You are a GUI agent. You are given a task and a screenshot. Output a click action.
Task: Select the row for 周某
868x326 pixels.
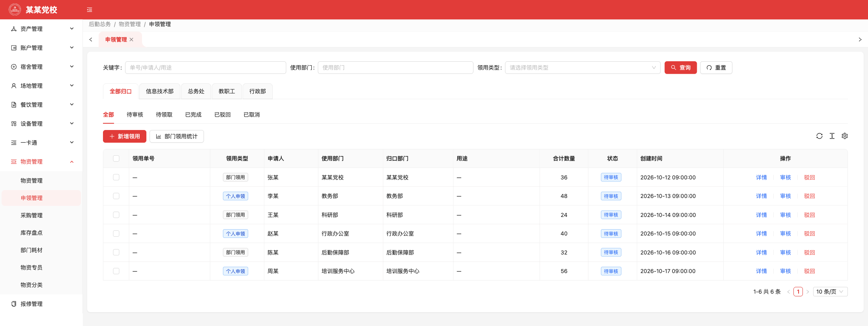pos(116,271)
